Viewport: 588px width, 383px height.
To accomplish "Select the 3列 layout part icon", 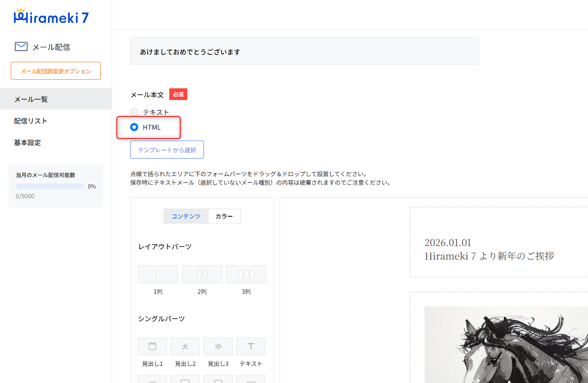I will point(246,274).
